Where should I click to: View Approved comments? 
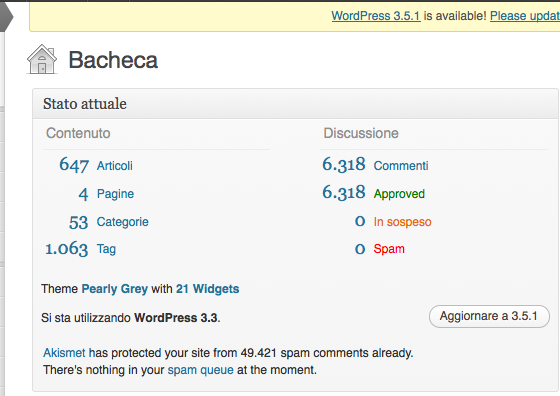(399, 194)
